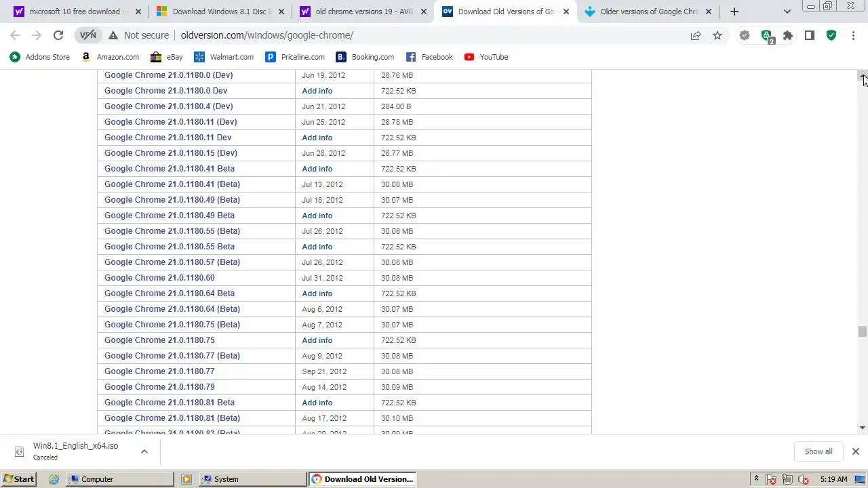Click Add info for Chrome 21.0.1180.75

coord(317,340)
